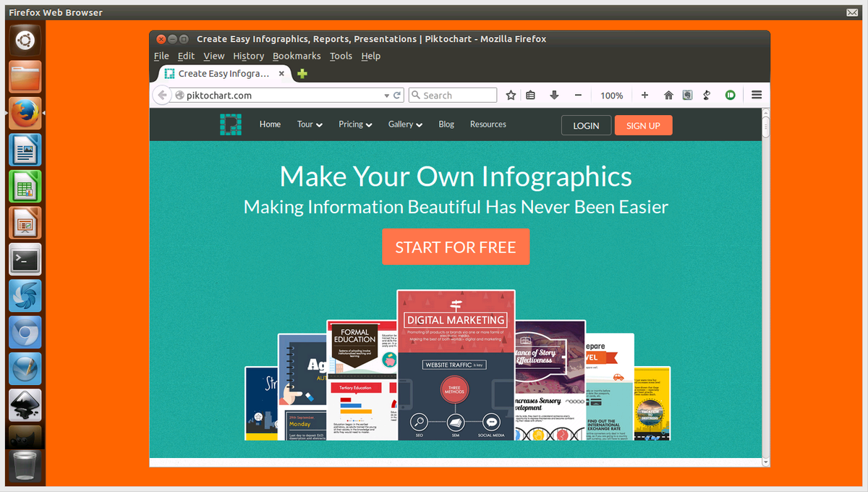Click the search magnifier icon
This screenshot has height=492, width=868.
click(x=416, y=95)
